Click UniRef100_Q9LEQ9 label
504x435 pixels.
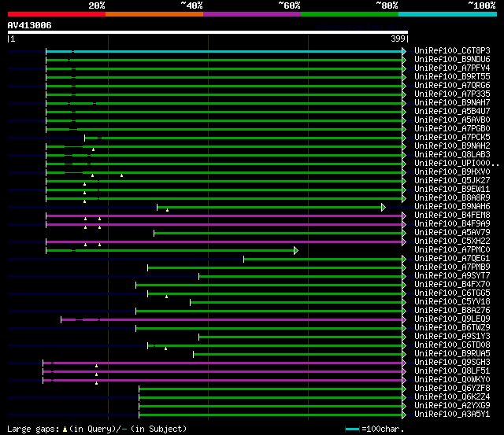(452, 319)
